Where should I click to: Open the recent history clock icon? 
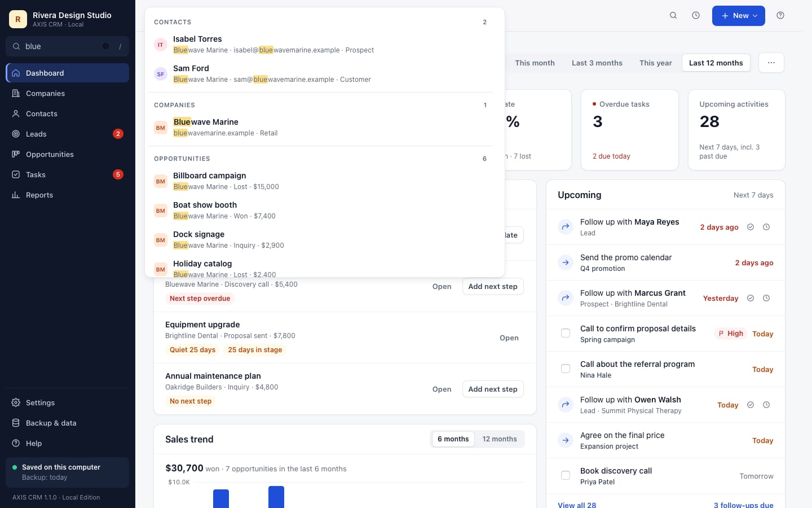(696, 15)
